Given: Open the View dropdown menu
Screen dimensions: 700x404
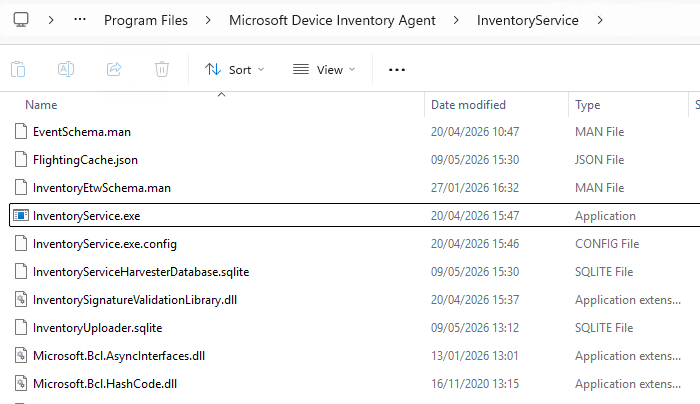Looking at the screenshot, I should pos(324,70).
